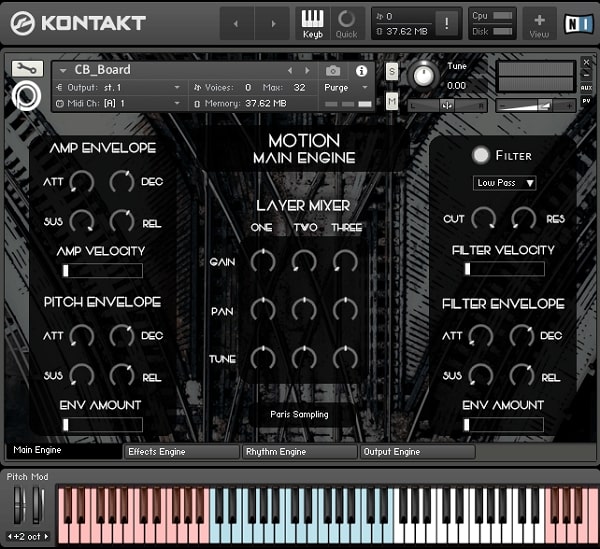
Task: Click the pitch bend wheel
Action: [19, 505]
